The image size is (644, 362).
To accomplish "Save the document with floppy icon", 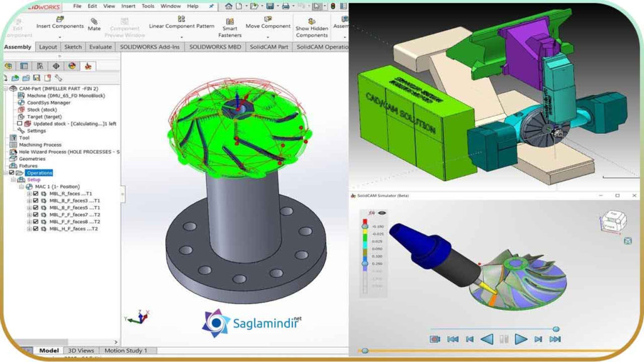I will coord(270,6).
